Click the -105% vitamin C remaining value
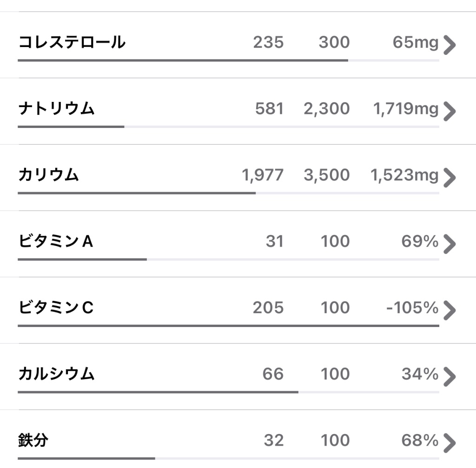476x468 pixels. click(412, 308)
